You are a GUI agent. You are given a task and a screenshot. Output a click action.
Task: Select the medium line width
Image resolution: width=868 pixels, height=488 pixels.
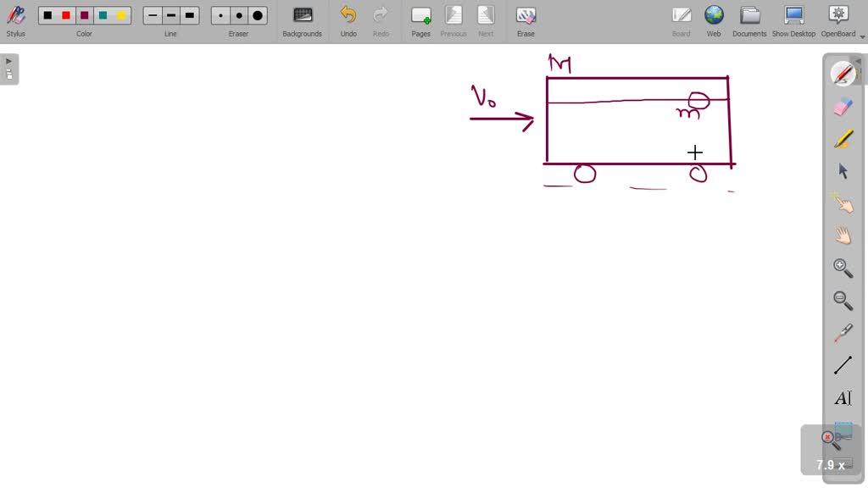coord(170,14)
